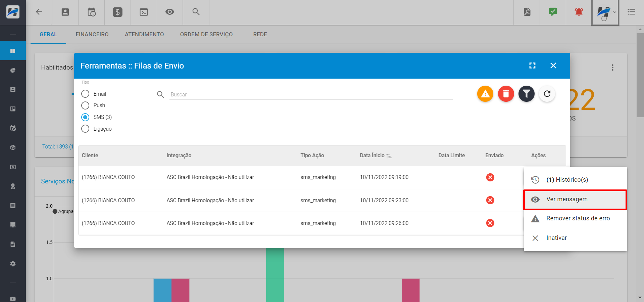
Task: Close the Filas de Envio dialog
Action: coord(553,66)
